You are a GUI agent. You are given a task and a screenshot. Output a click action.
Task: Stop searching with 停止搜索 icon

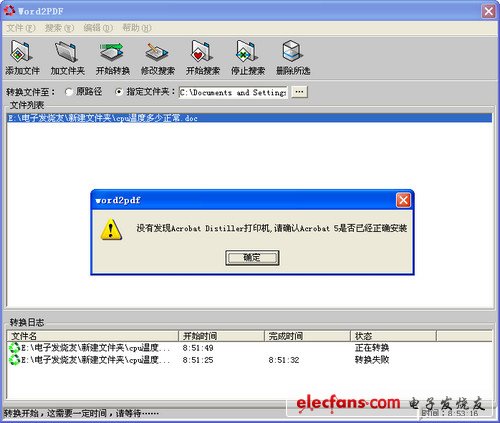coord(247,51)
